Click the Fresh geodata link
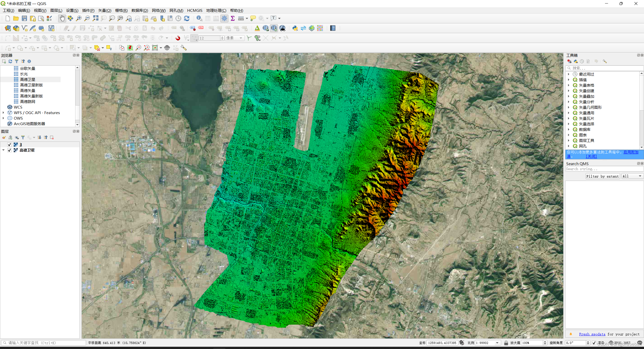 592,334
